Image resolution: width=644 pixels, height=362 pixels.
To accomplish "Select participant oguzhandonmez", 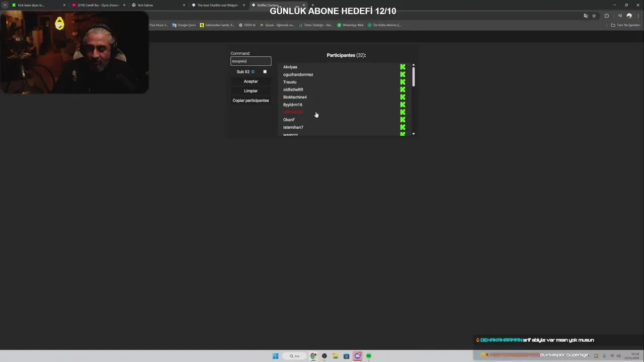I will [x=298, y=74].
